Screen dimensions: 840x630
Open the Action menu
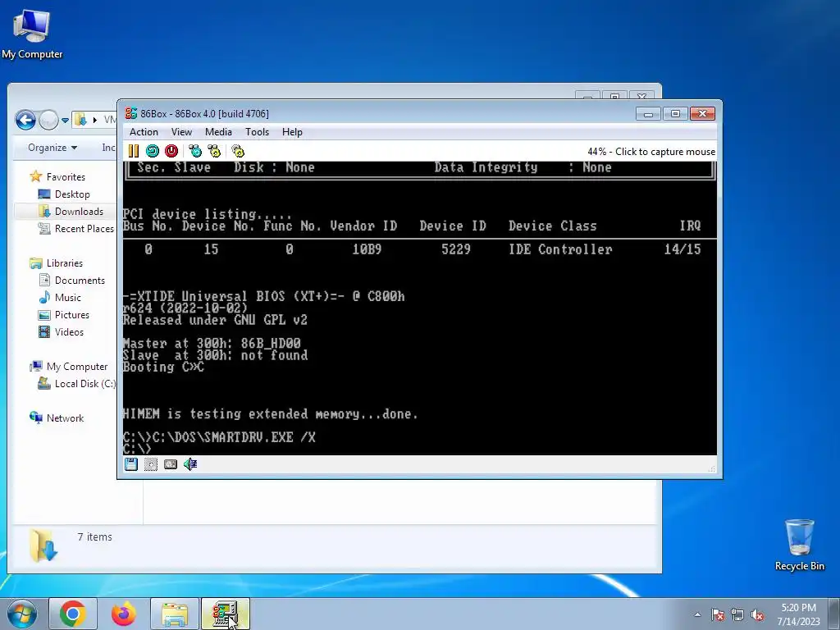tap(144, 132)
